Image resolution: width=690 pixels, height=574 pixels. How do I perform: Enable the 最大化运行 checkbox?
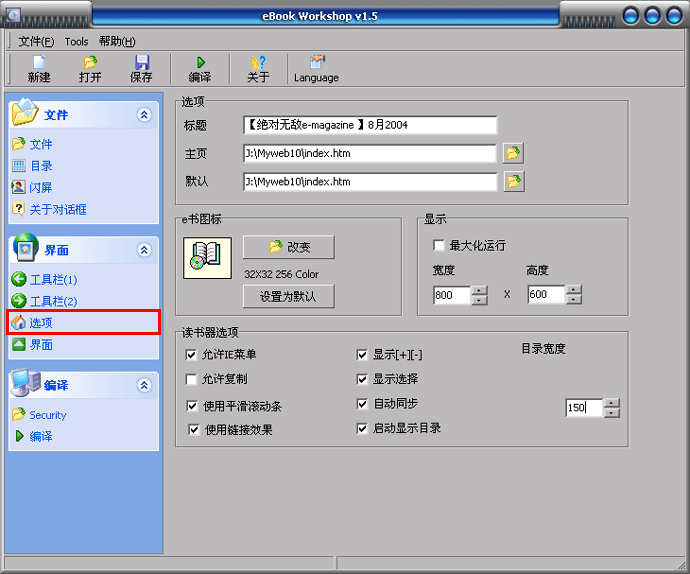click(438, 245)
